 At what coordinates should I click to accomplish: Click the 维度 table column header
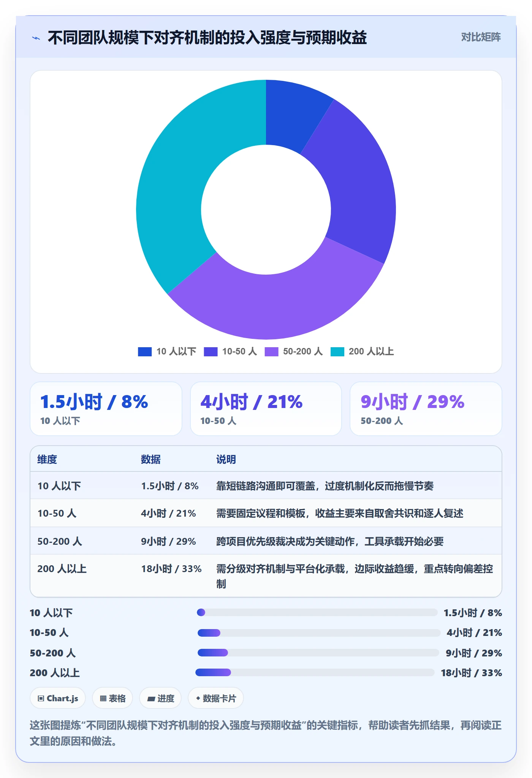coord(47,459)
